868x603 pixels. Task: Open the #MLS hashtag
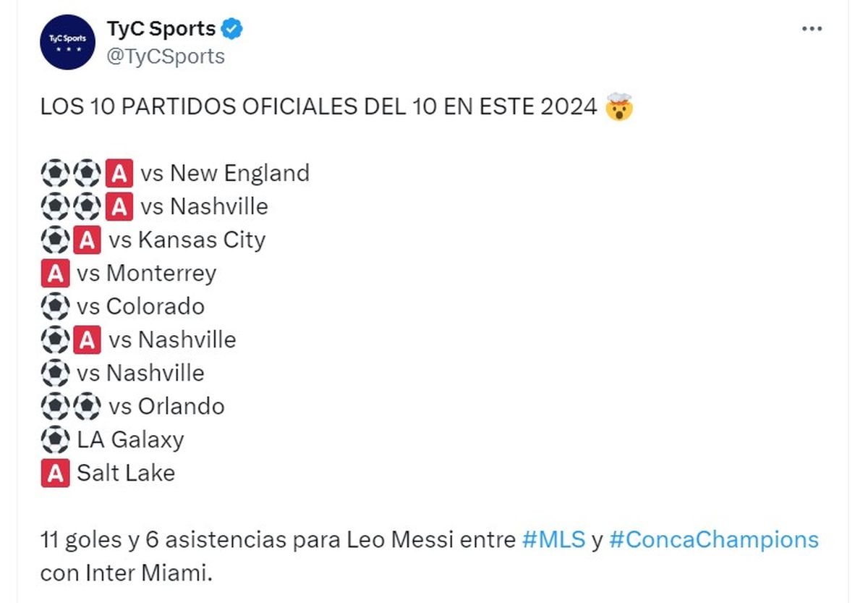point(553,540)
